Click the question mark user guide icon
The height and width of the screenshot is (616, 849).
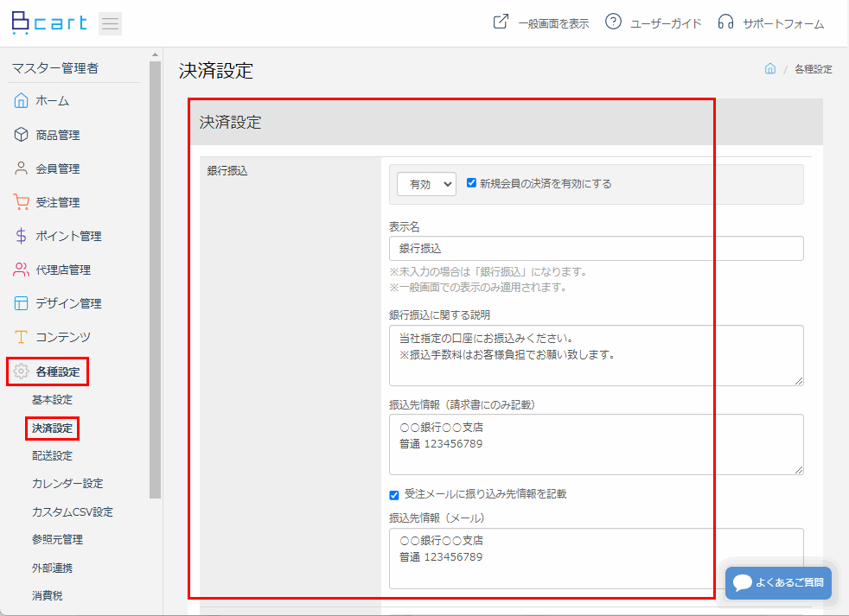(x=613, y=22)
